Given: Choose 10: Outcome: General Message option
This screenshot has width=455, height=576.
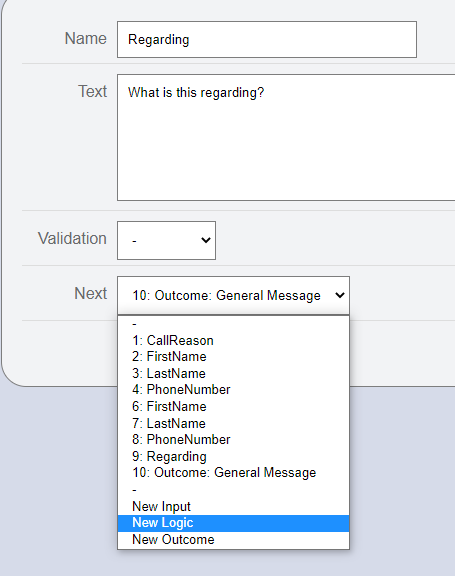Looking at the screenshot, I should (233, 473).
